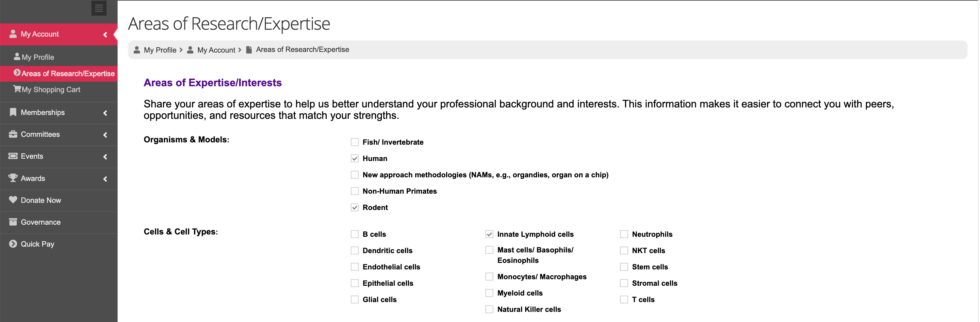Click the Memberships bookmark icon
This screenshot has width=980, height=322.
[13, 112]
